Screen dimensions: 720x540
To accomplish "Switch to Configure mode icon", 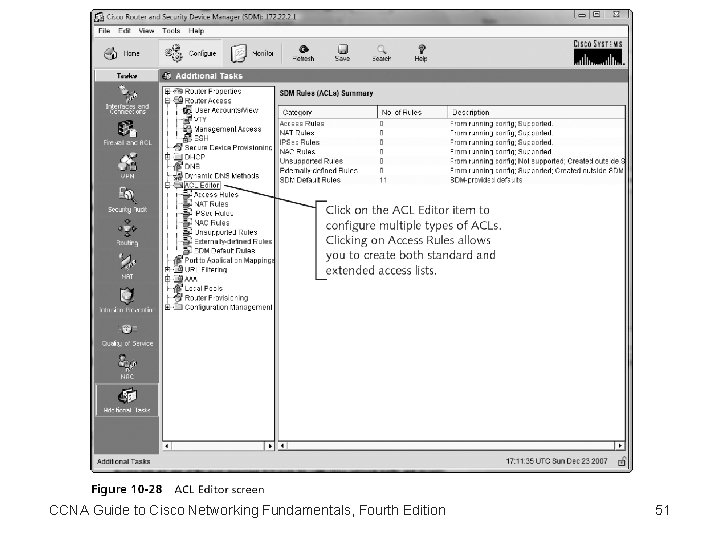I will pyautogui.click(x=174, y=53).
